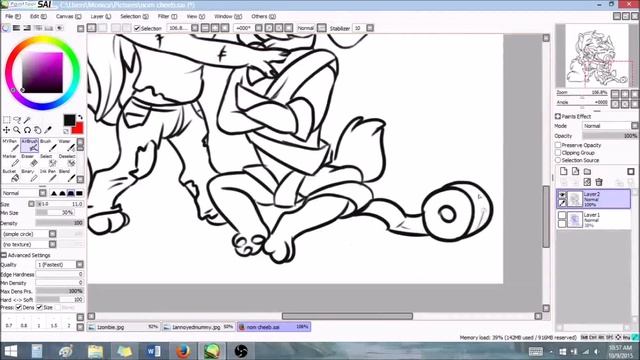640x360 pixels.
Task: Enable the Preserve Opacity checkbox
Action: coord(558,145)
